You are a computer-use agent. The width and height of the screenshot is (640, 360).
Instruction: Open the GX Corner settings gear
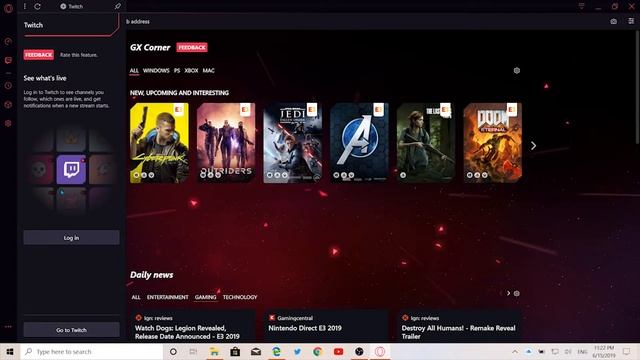(x=517, y=71)
